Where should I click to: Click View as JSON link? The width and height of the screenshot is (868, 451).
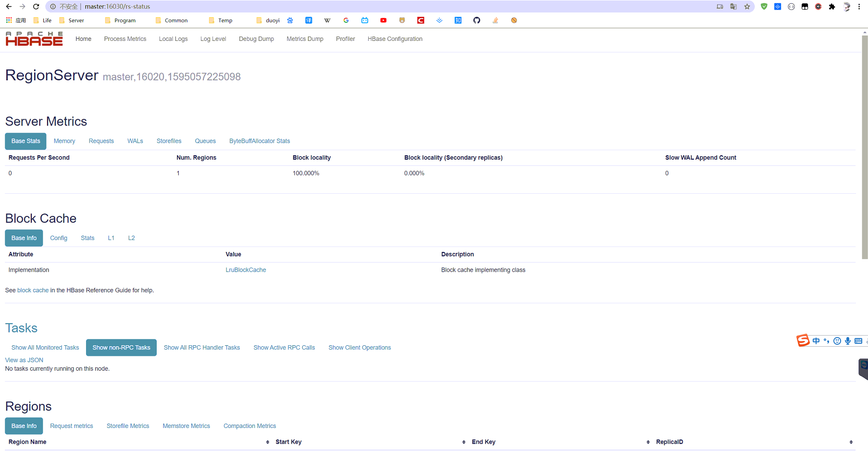click(x=24, y=360)
